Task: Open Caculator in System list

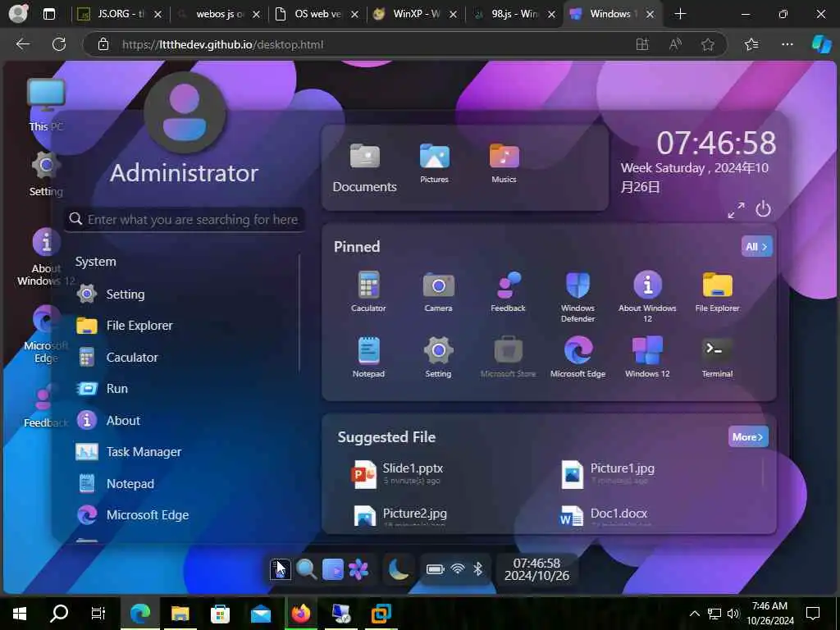Action: point(185,358)
